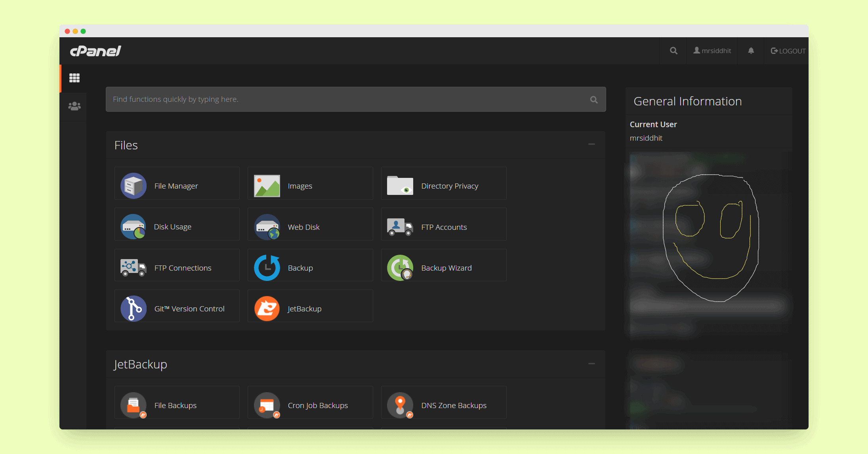Click the Images link text
This screenshot has height=454, width=868.
[300, 186]
